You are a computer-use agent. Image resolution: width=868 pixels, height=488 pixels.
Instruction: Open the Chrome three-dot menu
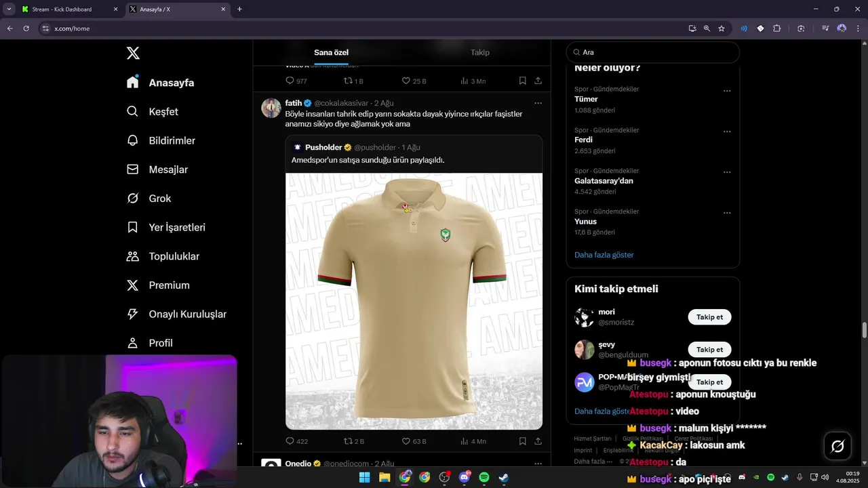(x=859, y=28)
